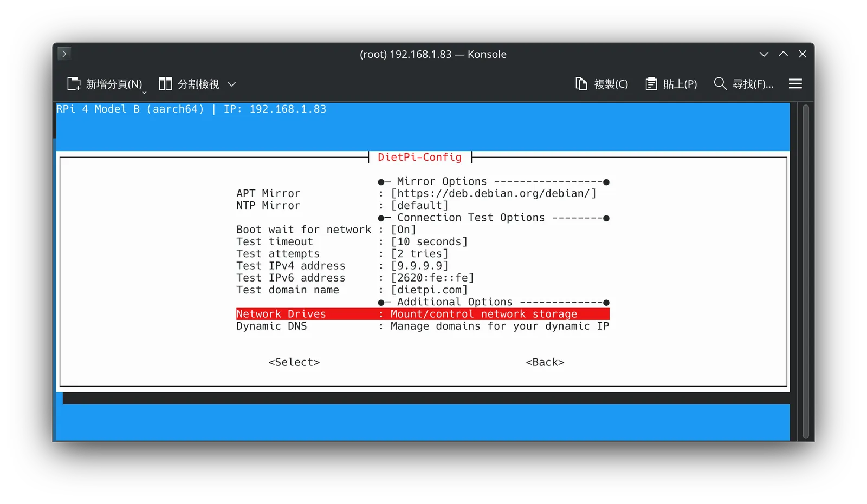Click the [10 seconds] timeout value
Viewport: 867px width, 504px height.
429,241
